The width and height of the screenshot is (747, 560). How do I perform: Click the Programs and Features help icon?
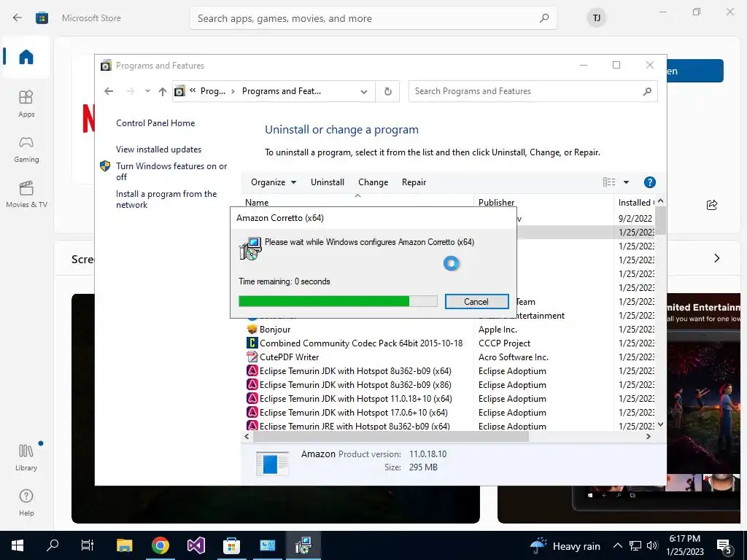(x=649, y=182)
